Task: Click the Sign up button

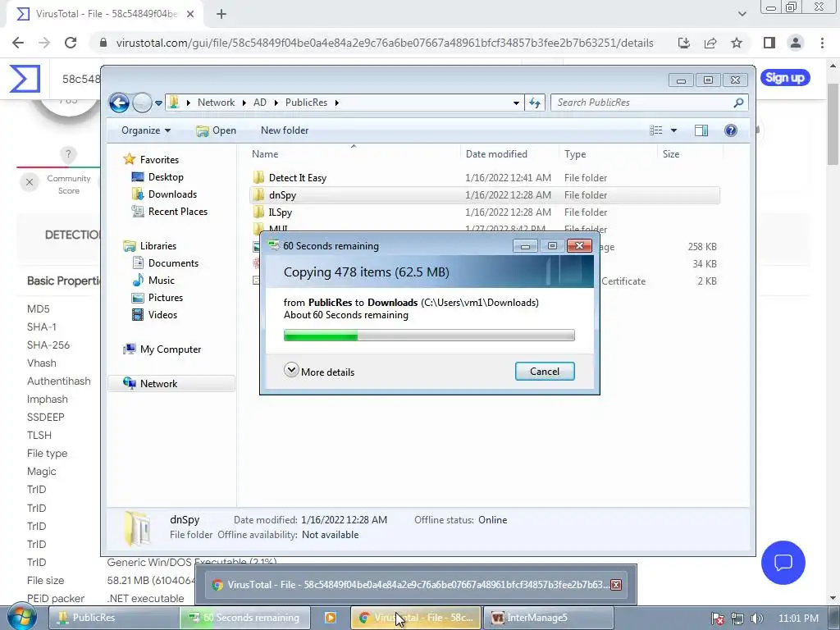Action: click(785, 78)
